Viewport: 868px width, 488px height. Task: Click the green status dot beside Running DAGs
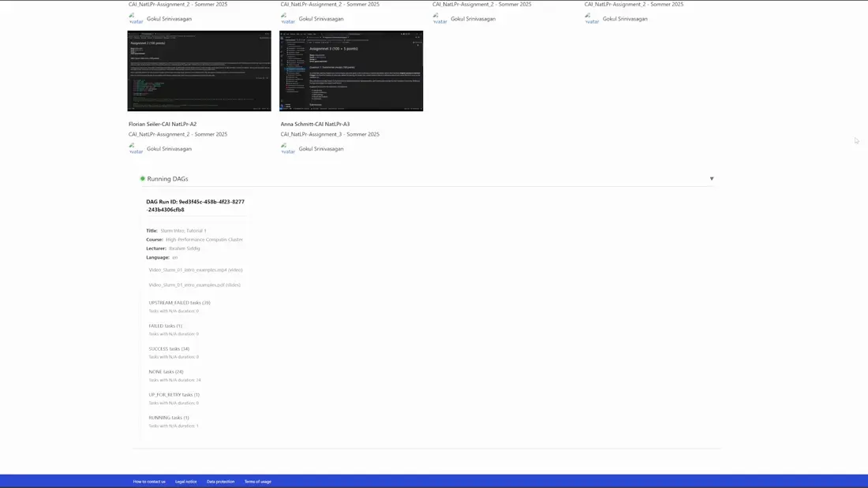click(142, 179)
